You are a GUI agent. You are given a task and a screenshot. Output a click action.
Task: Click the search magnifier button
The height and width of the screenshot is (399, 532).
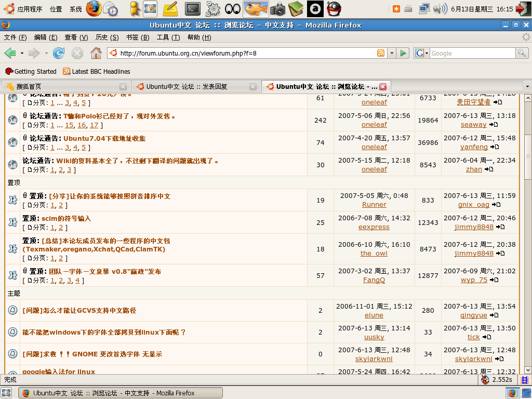point(522,53)
